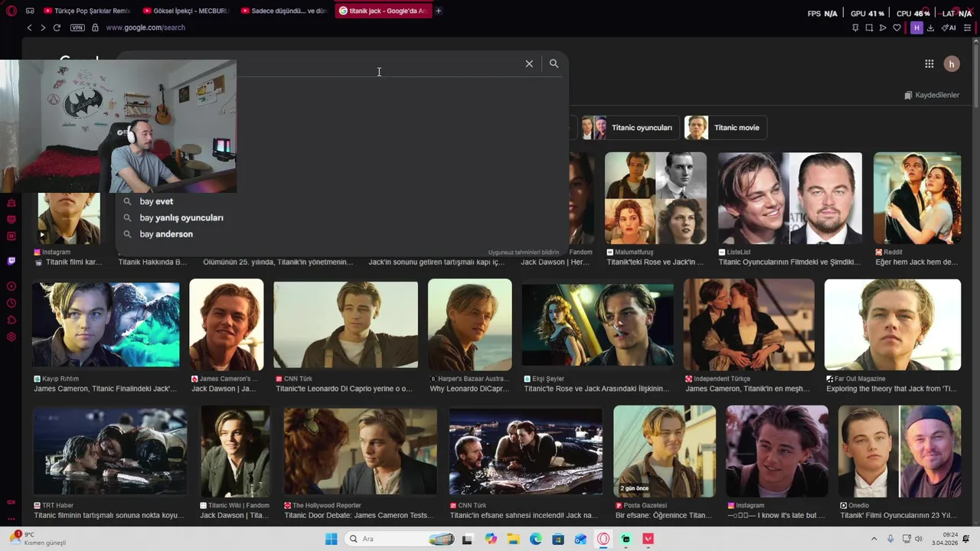Open the TRT Haber Titanic filminin image
980x551 pixels.
tap(110, 452)
